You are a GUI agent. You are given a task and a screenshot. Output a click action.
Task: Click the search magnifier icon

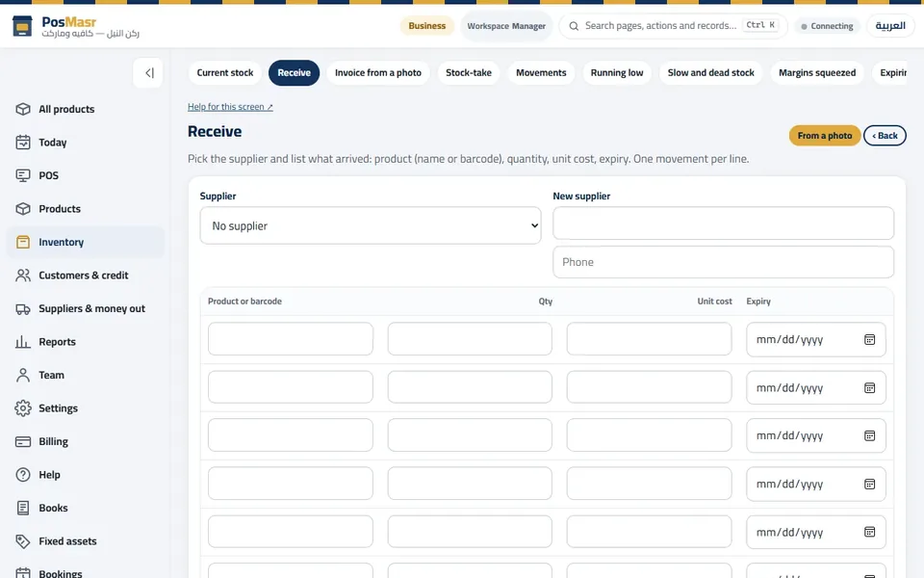[x=574, y=26]
